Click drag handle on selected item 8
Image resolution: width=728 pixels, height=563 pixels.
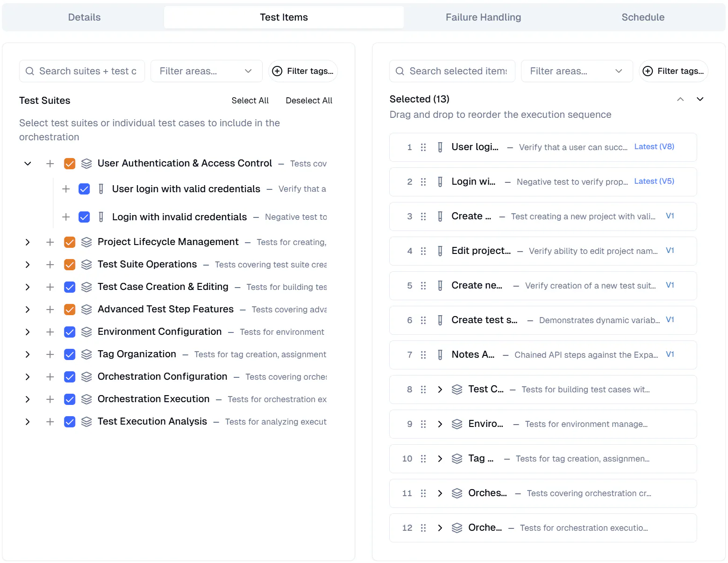[x=423, y=390]
